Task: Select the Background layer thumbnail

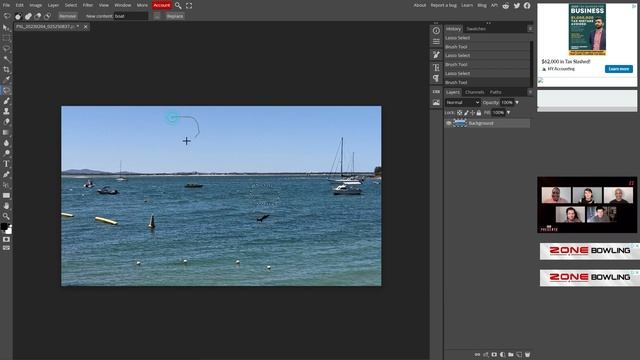Action: (x=460, y=123)
